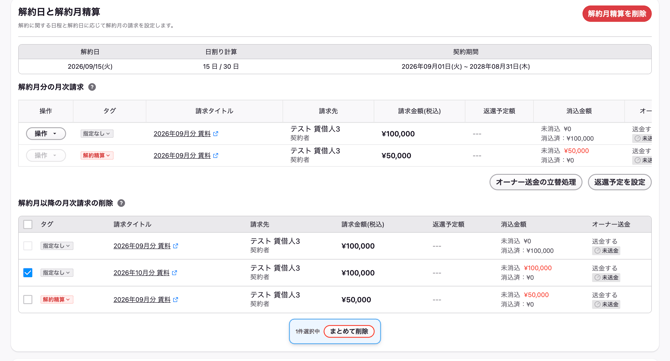Viewport: 670px width, 361px height.
Task: Click 返還予定額 header in upper billing table
Action: tap(499, 111)
